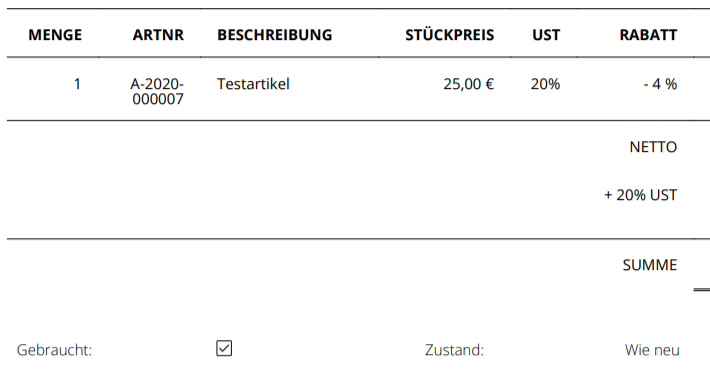The width and height of the screenshot is (710, 372).
Task: Click the double underline beside SUMME
Action: 702,289
